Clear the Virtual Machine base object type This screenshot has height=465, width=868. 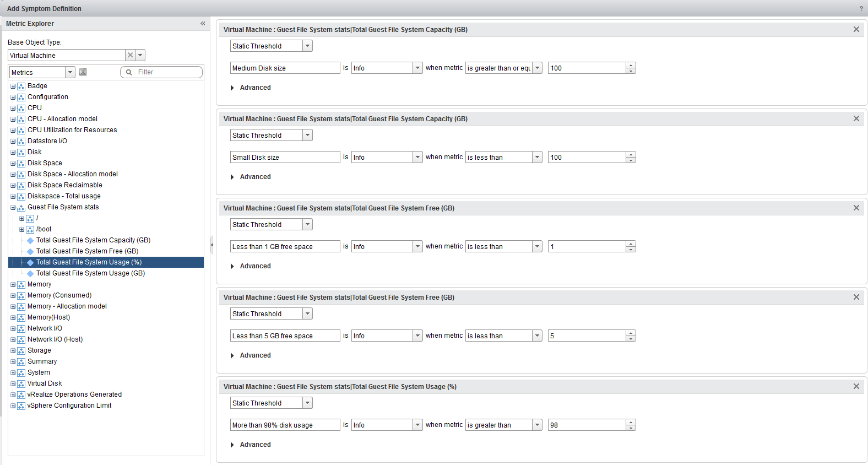[130, 55]
